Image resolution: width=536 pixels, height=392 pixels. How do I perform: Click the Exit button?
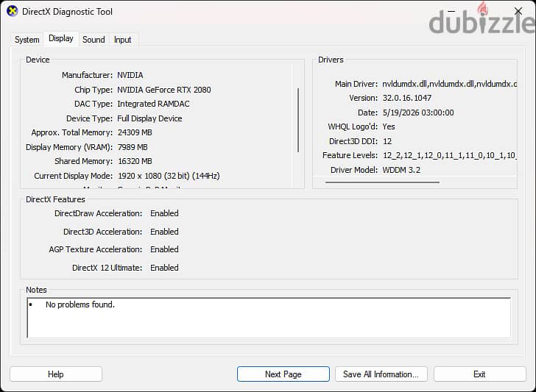(x=479, y=374)
